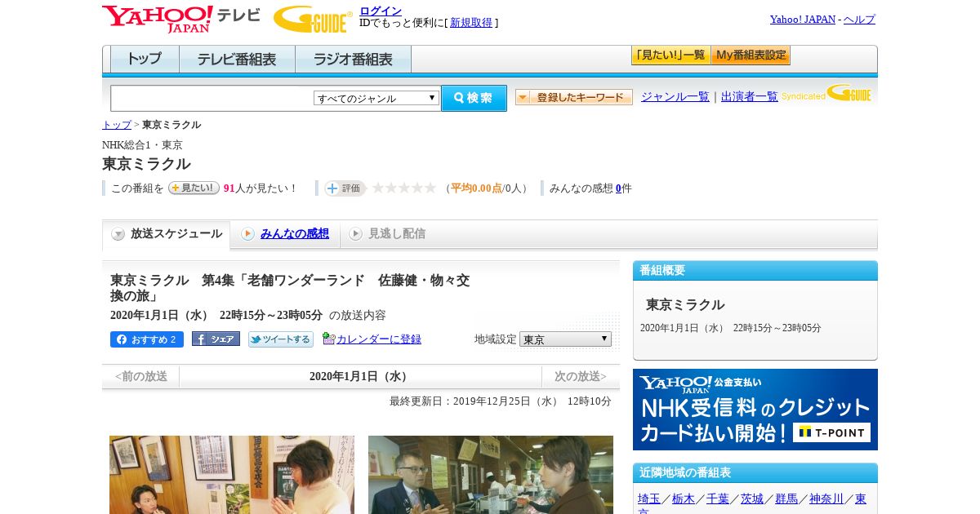Expand the すべてのジャンル genre dropdown
Image resolution: width=980 pixels, height=514 pixels.
[x=376, y=98]
